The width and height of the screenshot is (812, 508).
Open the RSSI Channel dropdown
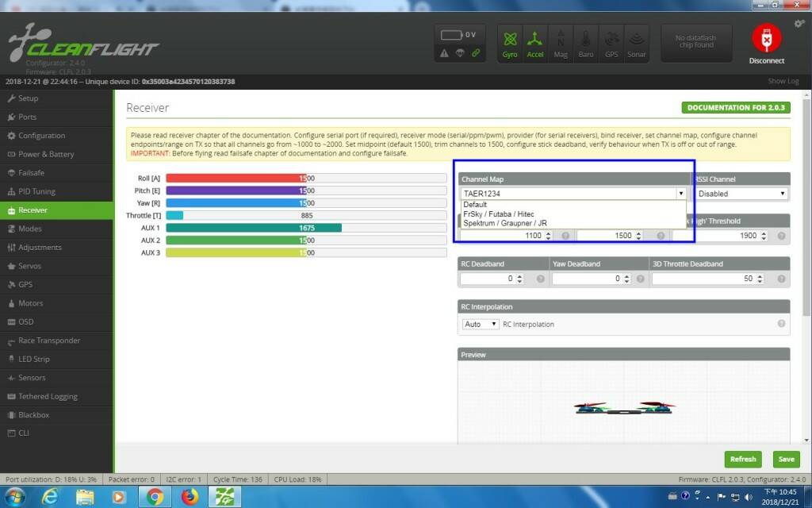pos(741,194)
